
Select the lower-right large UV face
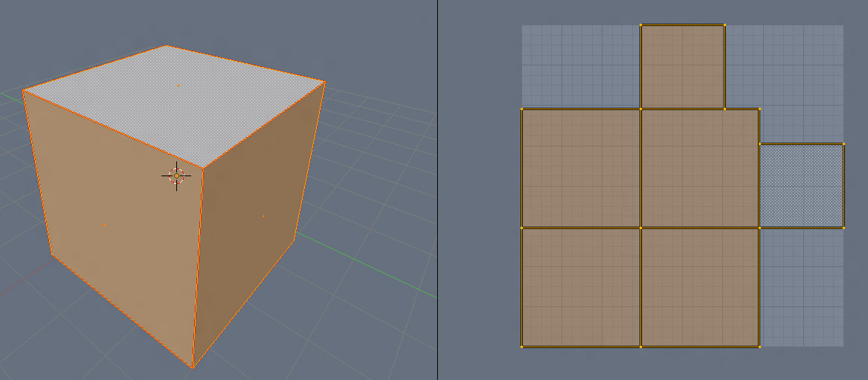click(x=700, y=287)
